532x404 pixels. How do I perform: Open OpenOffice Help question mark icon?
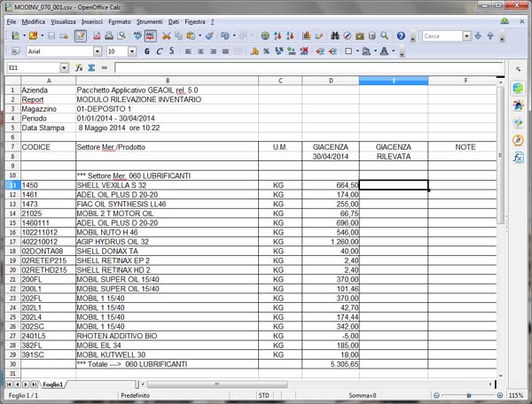point(401,35)
